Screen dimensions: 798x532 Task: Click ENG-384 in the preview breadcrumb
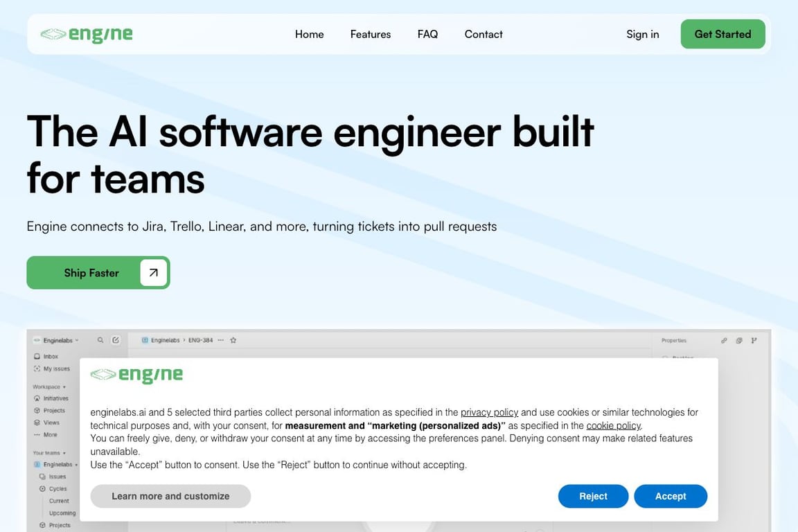point(200,340)
